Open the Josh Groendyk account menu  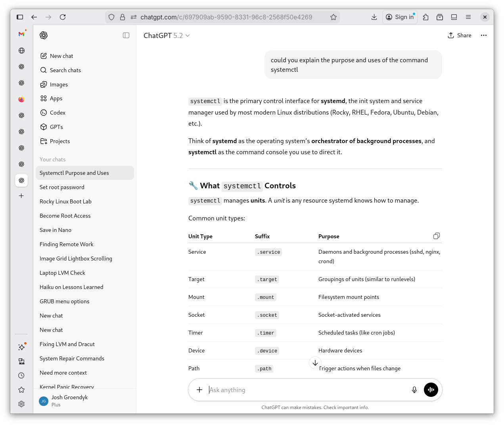pos(69,401)
